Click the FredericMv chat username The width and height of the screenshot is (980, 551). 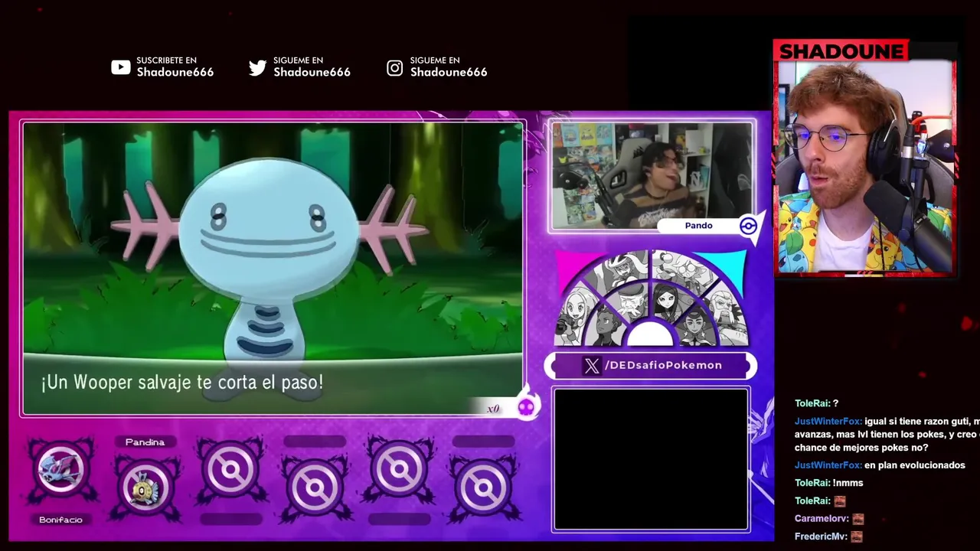point(821,536)
